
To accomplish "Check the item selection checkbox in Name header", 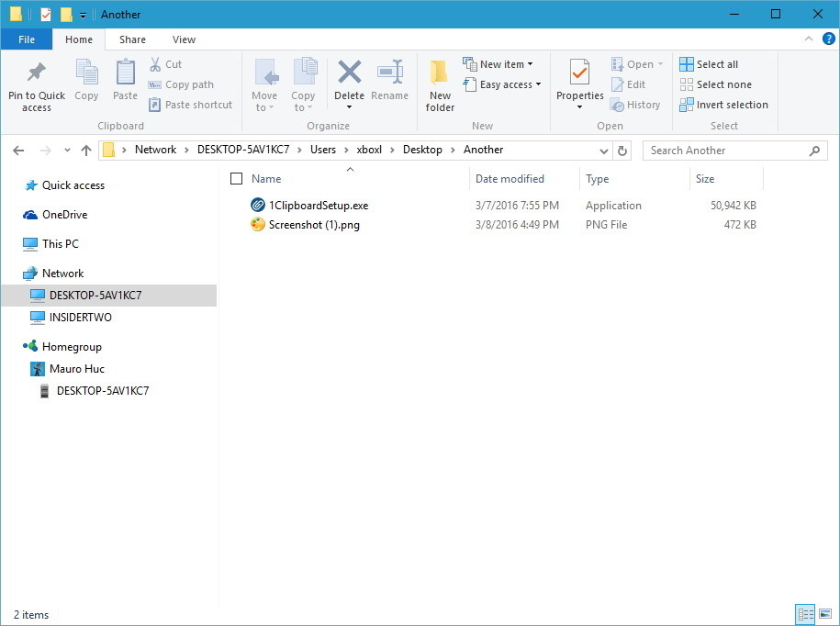I will pos(236,178).
